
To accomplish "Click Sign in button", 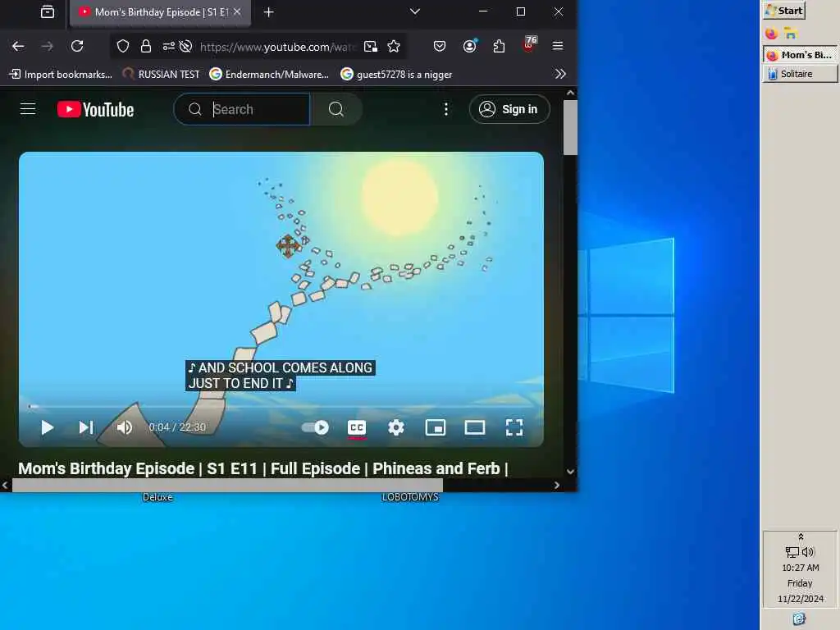I will click(x=509, y=109).
